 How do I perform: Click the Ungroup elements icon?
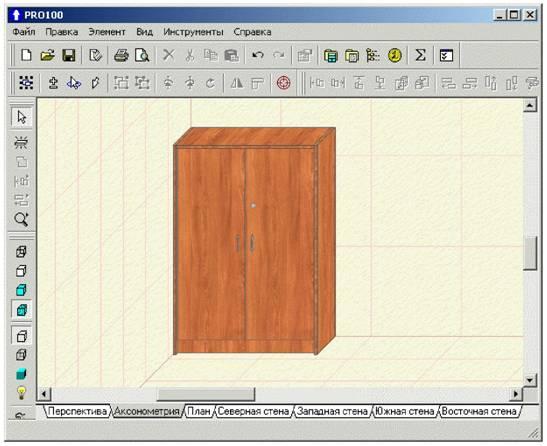(x=142, y=83)
